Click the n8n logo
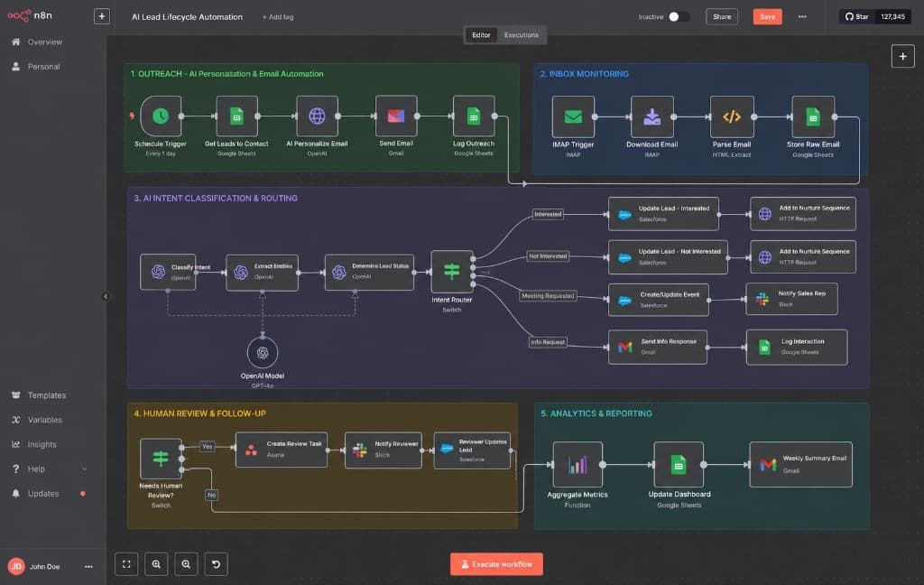The width and height of the screenshot is (924, 585). [30, 16]
